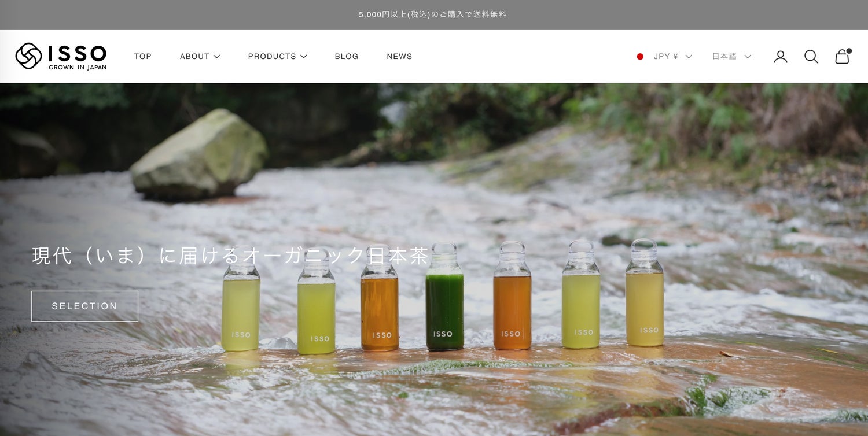The height and width of the screenshot is (436, 868).
Task: Expand the PRODUCTS dropdown menu
Action: coord(277,57)
